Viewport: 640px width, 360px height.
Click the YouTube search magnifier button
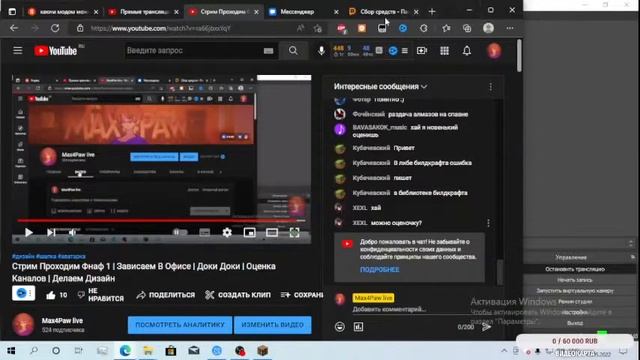(293, 51)
